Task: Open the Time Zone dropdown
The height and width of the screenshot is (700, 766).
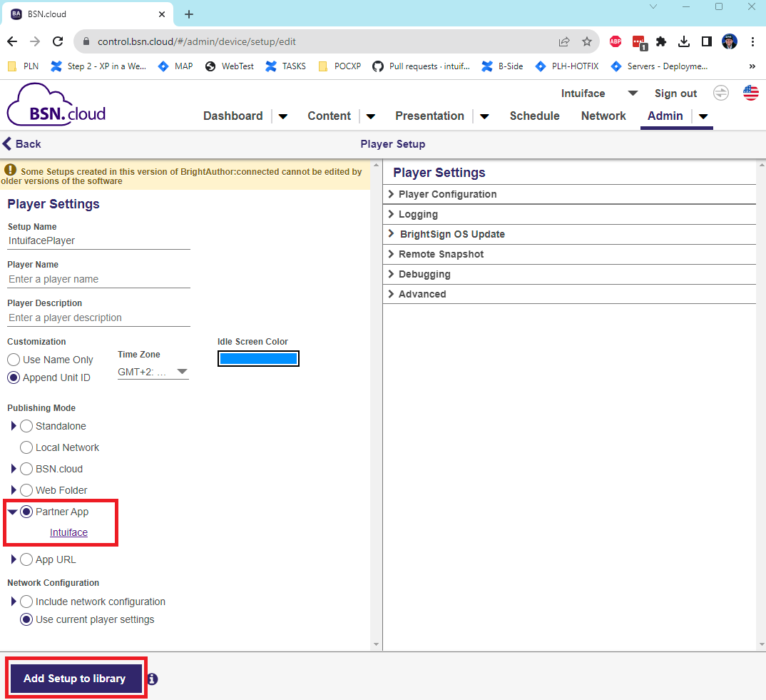Action: point(182,372)
